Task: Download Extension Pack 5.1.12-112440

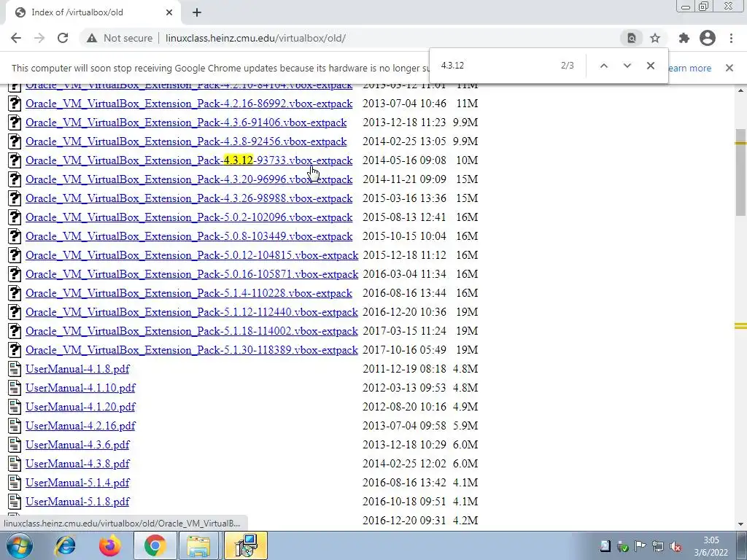Action: (192, 312)
